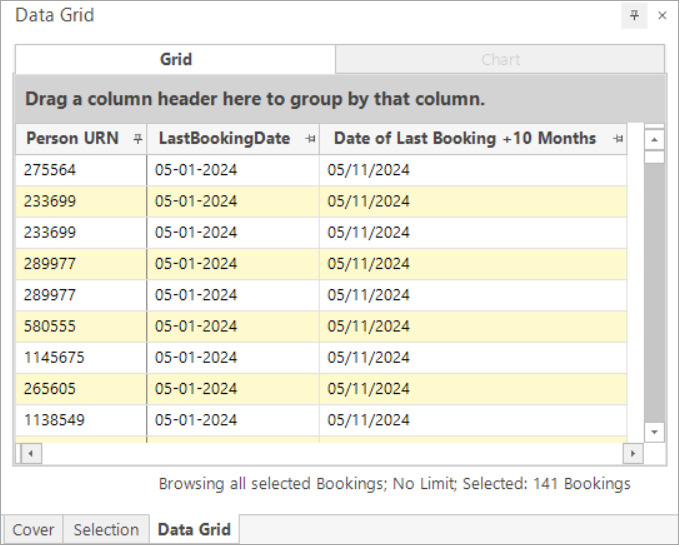The height and width of the screenshot is (545, 679).
Task: Toggle pin on LastBookingDate column
Action: pyautogui.click(x=310, y=139)
